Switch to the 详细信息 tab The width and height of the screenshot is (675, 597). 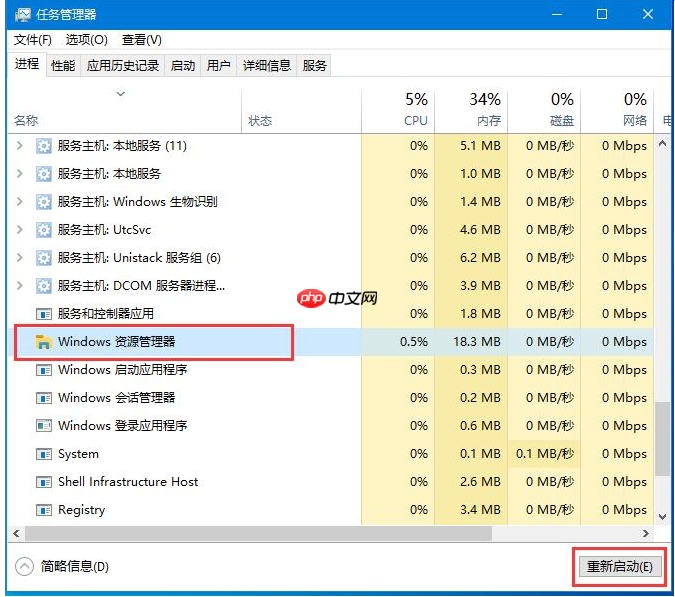pyautogui.click(x=266, y=66)
